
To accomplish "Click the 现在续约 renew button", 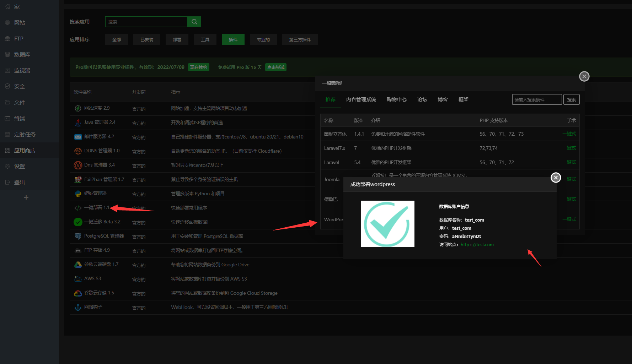I will click(x=198, y=67).
